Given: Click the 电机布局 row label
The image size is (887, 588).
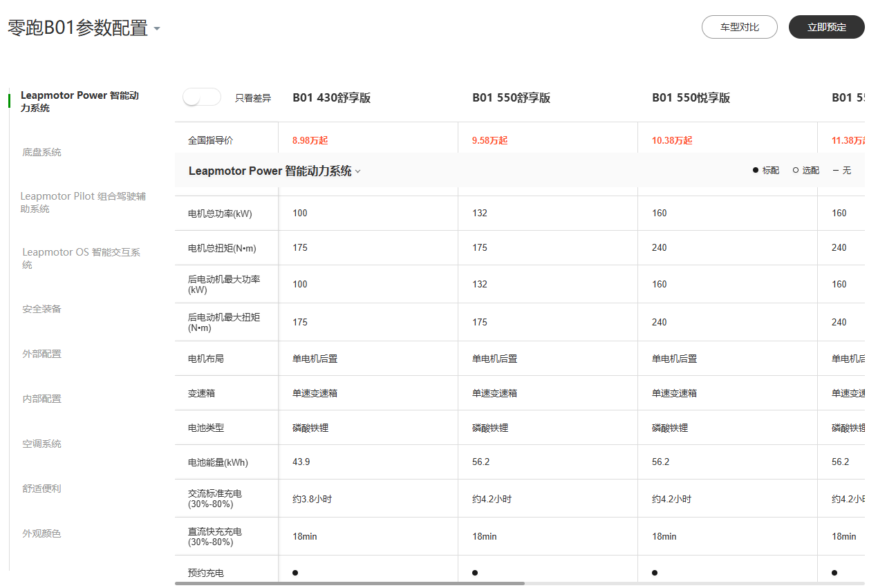Looking at the screenshot, I should 206,359.
